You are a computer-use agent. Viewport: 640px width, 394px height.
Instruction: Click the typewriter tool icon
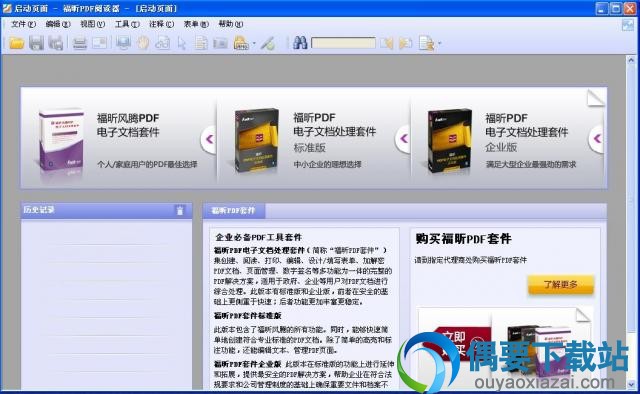pyautogui.click(x=241, y=43)
